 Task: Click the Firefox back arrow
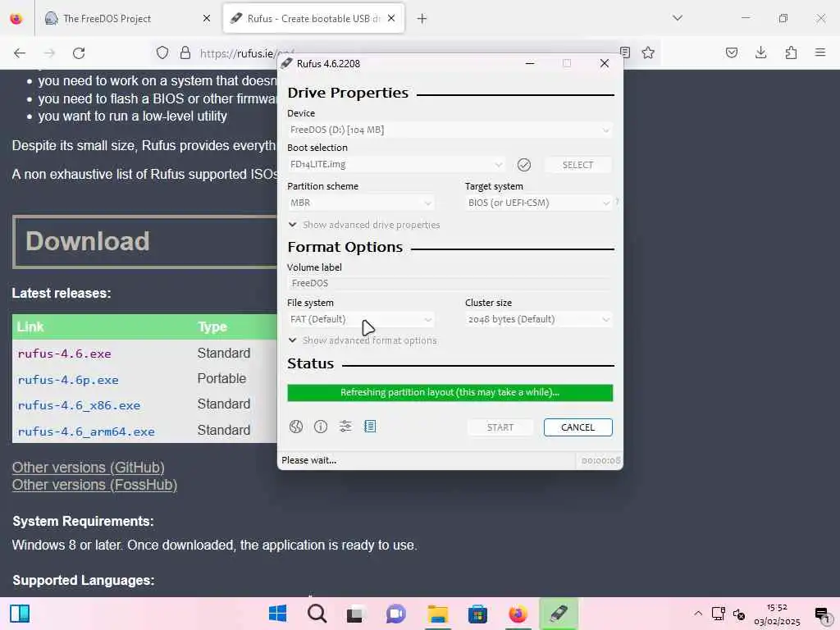[x=20, y=52]
